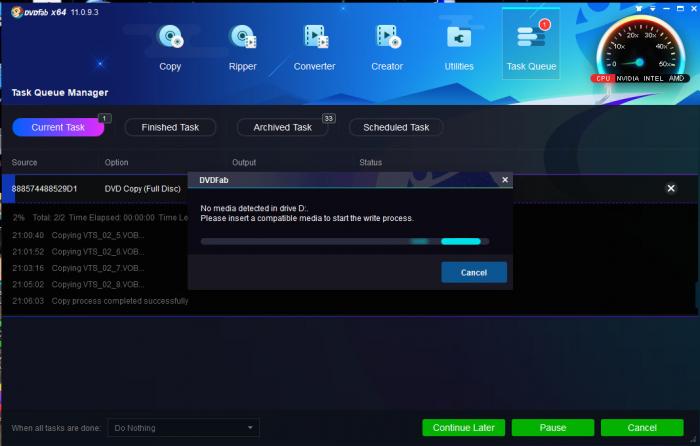Open the Copy module
Viewport: 700px width, 446px height.
pos(170,47)
